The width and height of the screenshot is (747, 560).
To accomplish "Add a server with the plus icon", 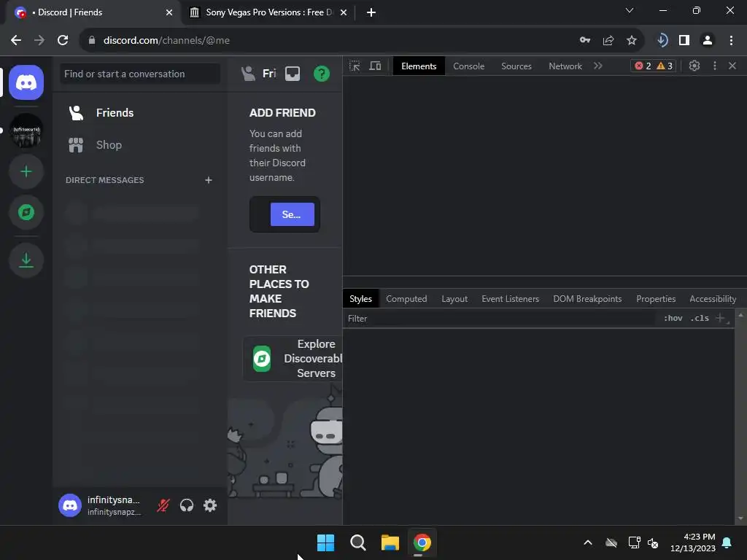I will pyautogui.click(x=26, y=171).
